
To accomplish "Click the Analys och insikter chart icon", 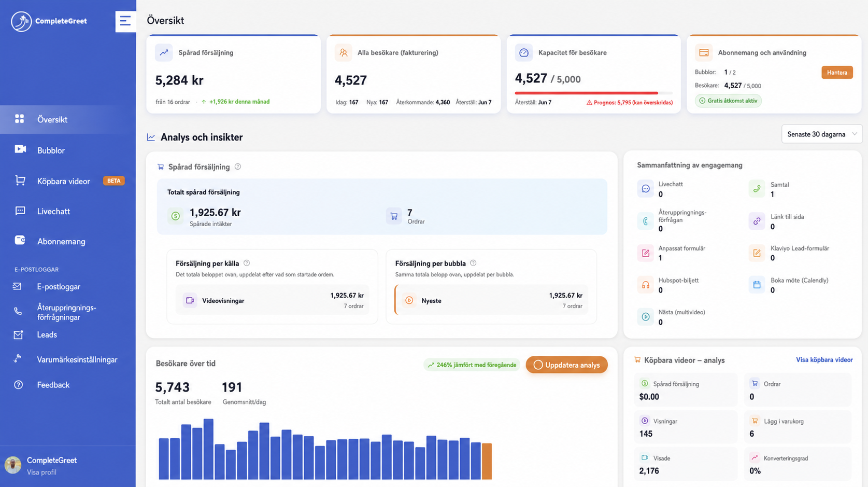I will 151,137.
